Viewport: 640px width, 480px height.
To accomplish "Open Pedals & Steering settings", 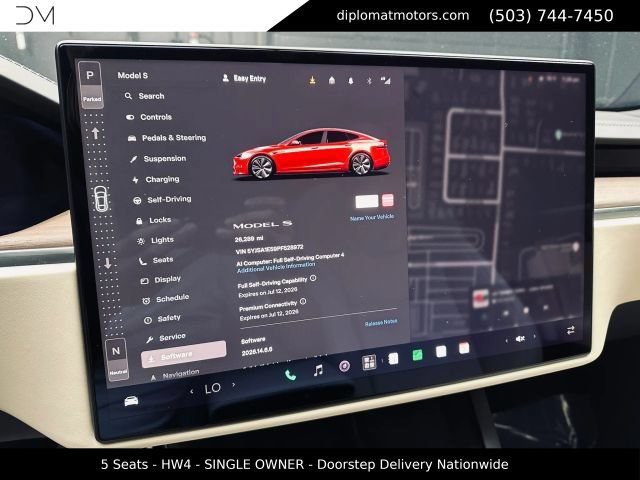I will [167, 138].
